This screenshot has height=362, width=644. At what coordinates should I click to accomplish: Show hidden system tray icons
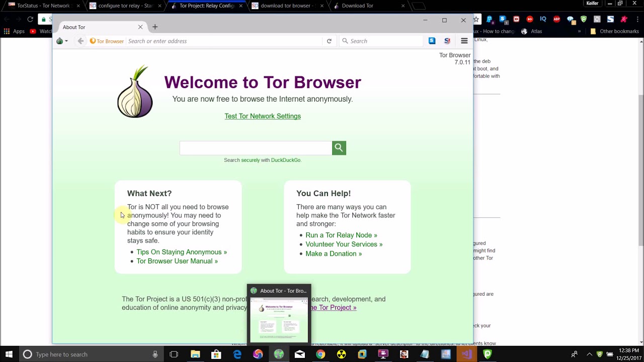click(x=589, y=354)
